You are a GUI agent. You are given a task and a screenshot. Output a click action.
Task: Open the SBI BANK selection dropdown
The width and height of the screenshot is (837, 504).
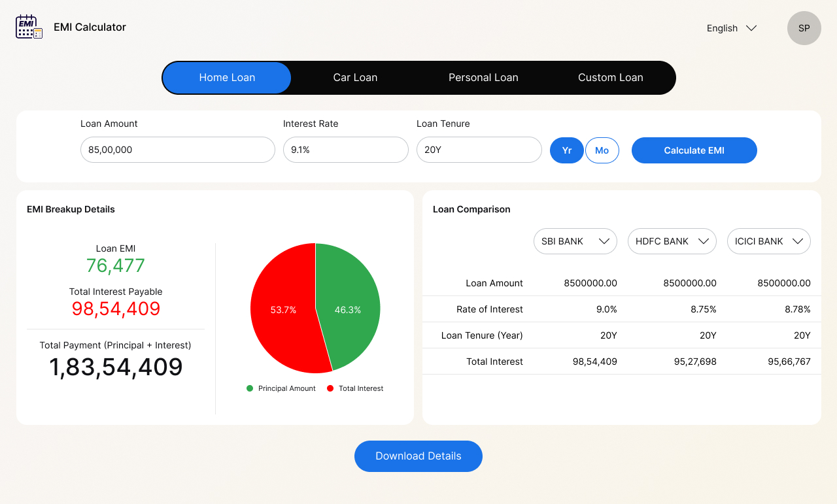tap(575, 241)
